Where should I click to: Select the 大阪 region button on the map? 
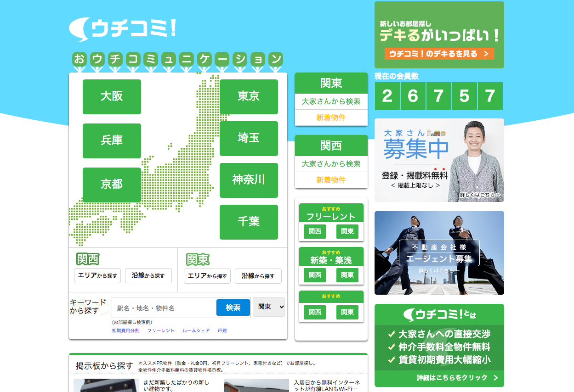coord(112,97)
